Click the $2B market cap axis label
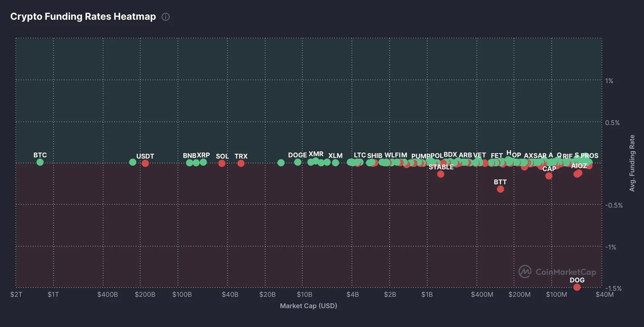This screenshot has height=327, width=644. coord(390,295)
